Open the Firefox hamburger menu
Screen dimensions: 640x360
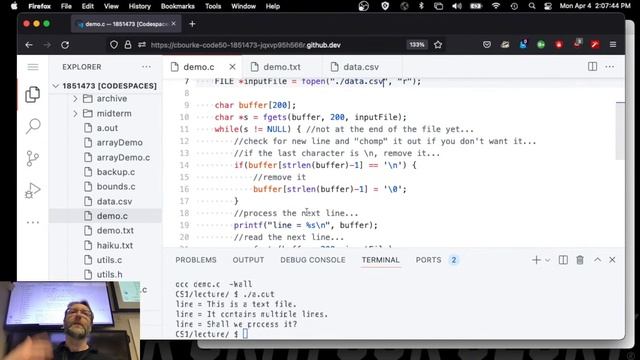coord(613,44)
